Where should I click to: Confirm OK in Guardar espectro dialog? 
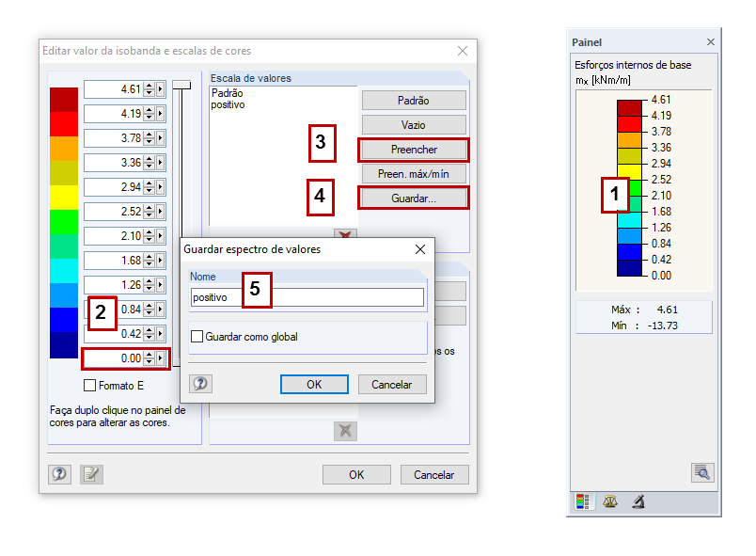coord(314,385)
